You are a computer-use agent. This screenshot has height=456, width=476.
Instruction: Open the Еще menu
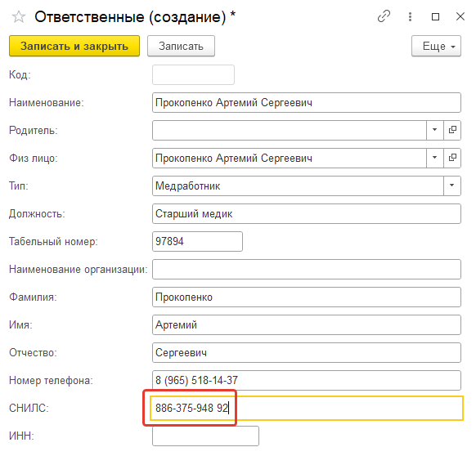point(436,46)
